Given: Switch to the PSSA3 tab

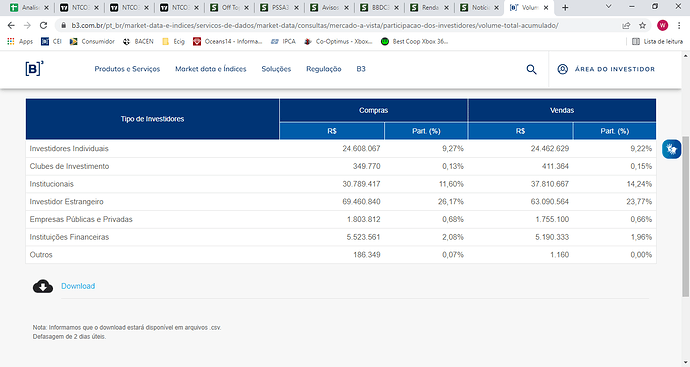Looking at the screenshot, I should tap(279, 7).
